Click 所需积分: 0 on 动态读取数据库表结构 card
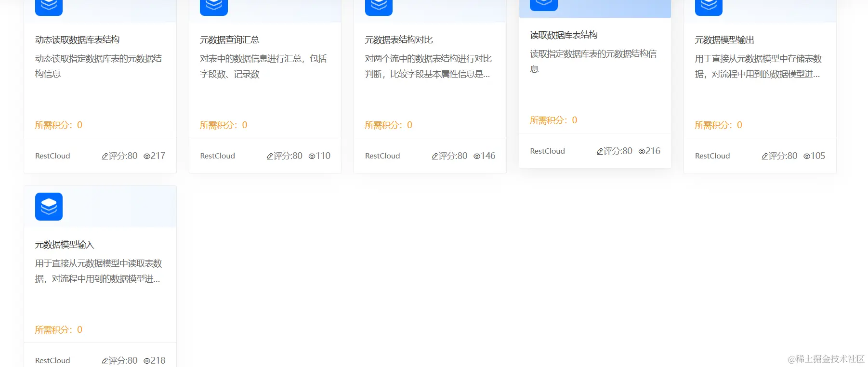 [59, 125]
